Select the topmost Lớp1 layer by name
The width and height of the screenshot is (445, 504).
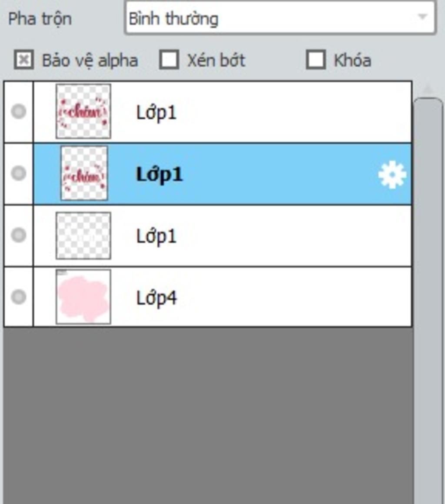click(156, 113)
